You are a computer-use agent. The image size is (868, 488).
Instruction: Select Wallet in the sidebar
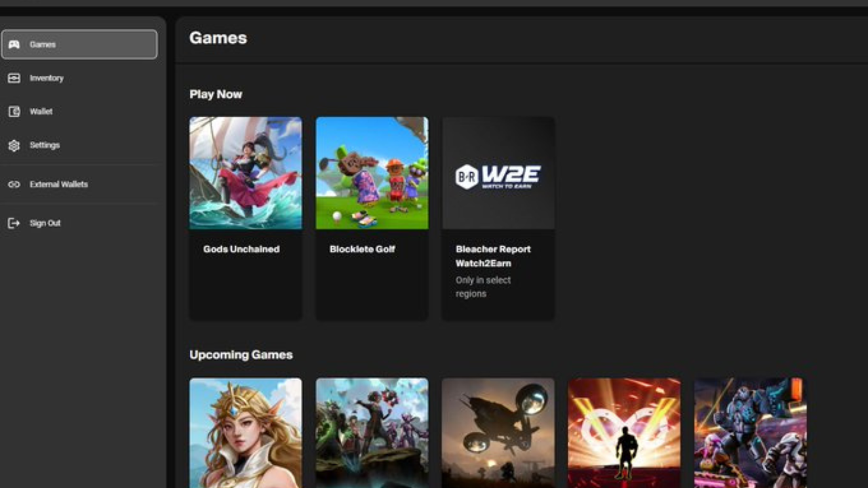pos(79,112)
